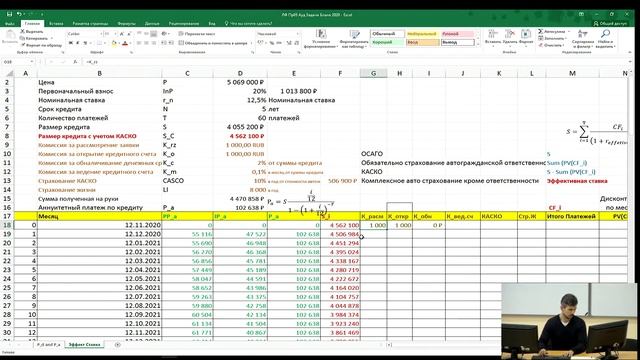Switch to View (Вид) tab
Image resolution: width=640 pixels, height=360 pixels.
212,24
